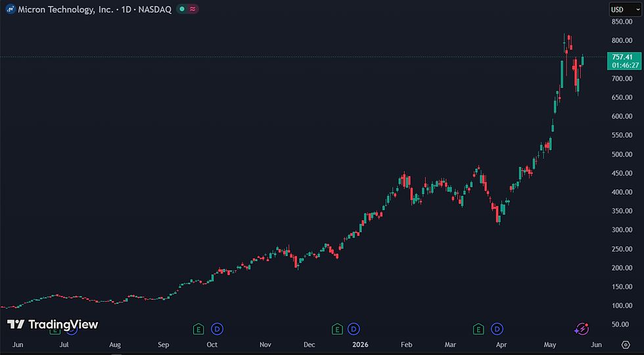Click the Sep label on time axis
Screen dimensions: 644x355
(x=163, y=344)
